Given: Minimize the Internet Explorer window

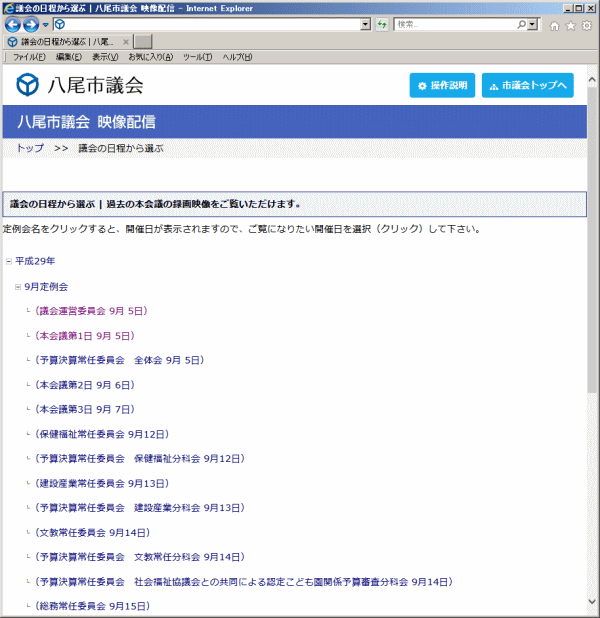Looking at the screenshot, I should tap(568, 8).
